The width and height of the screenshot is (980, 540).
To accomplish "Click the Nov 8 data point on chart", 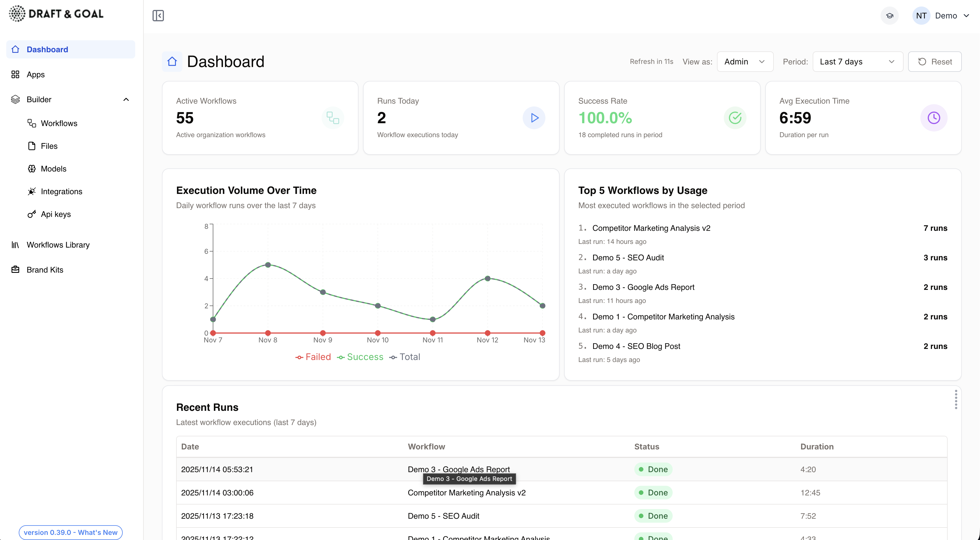I will coord(268,265).
